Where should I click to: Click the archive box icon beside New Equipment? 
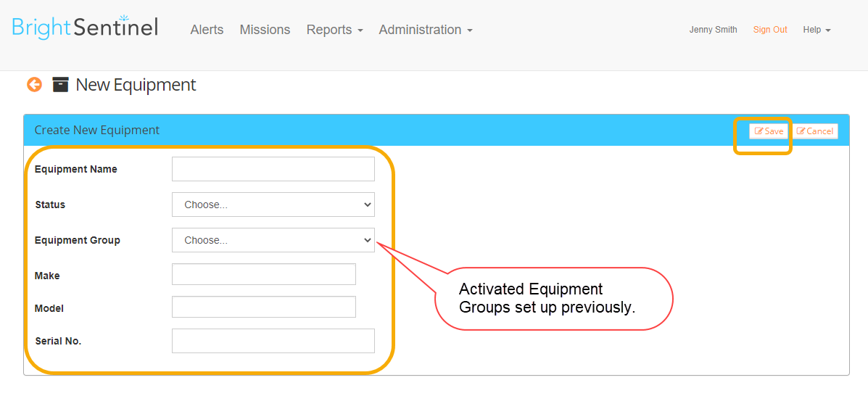click(60, 84)
